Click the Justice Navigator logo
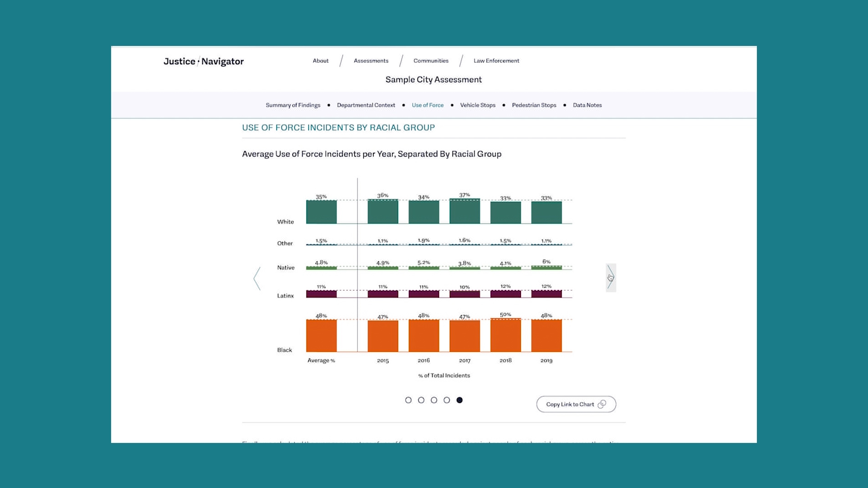Screen dimensions: 868x488 point(204,61)
